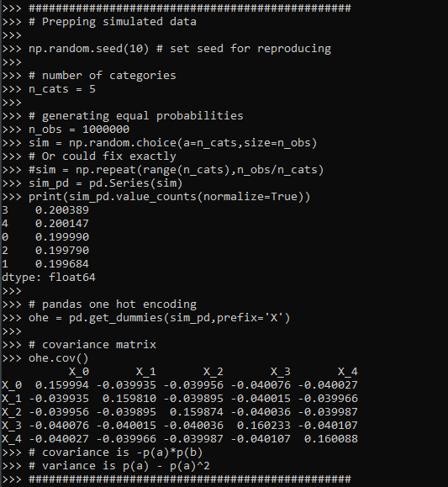Click the commented np.repeat line
This screenshot has height=487, width=448.
click(x=177, y=170)
